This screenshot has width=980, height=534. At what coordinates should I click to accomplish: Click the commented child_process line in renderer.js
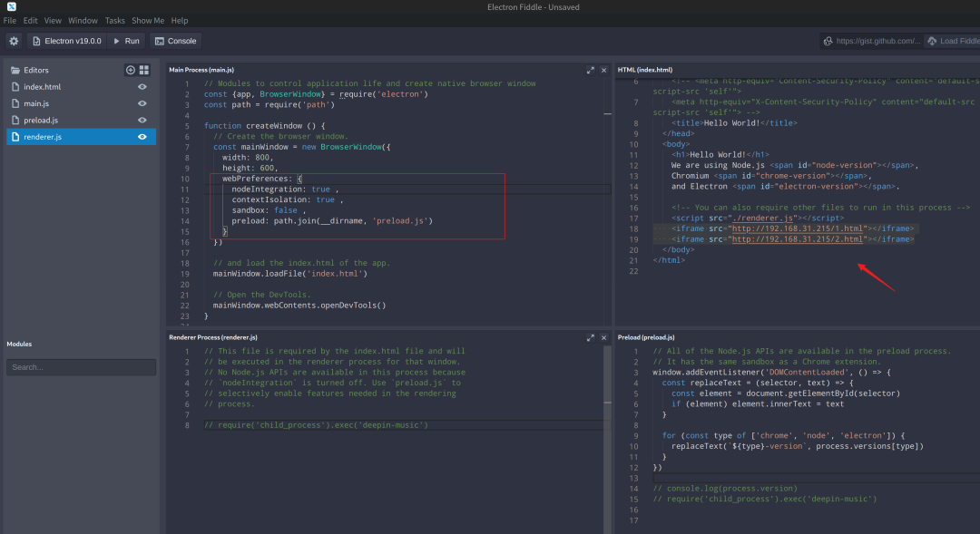pyautogui.click(x=316, y=424)
